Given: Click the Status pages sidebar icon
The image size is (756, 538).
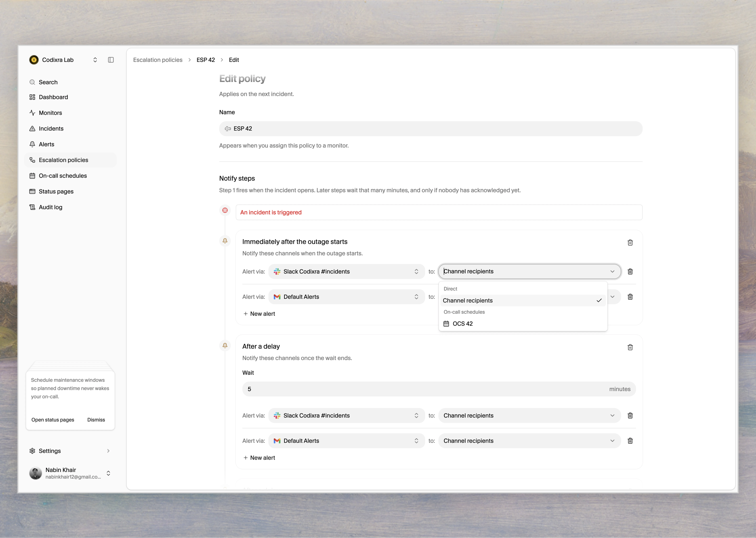Looking at the screenshot, I should (32, 192).
